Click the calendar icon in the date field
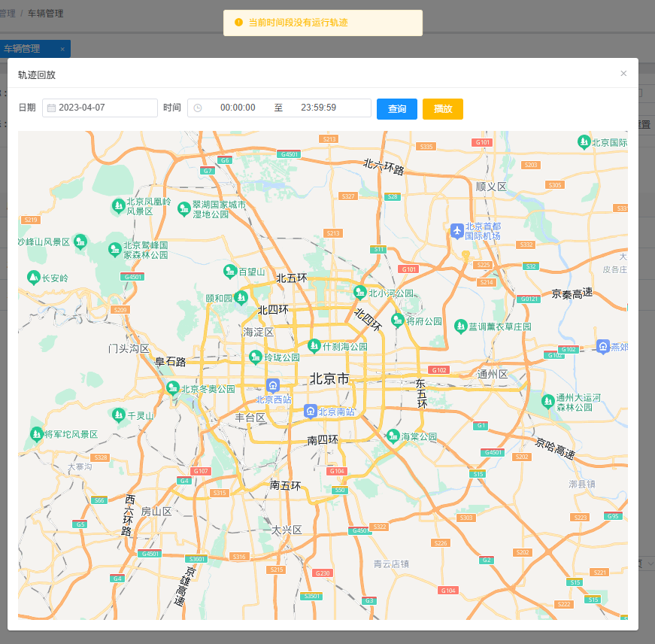The height and width of the screenshot is (644, 655). pos(50,108)
